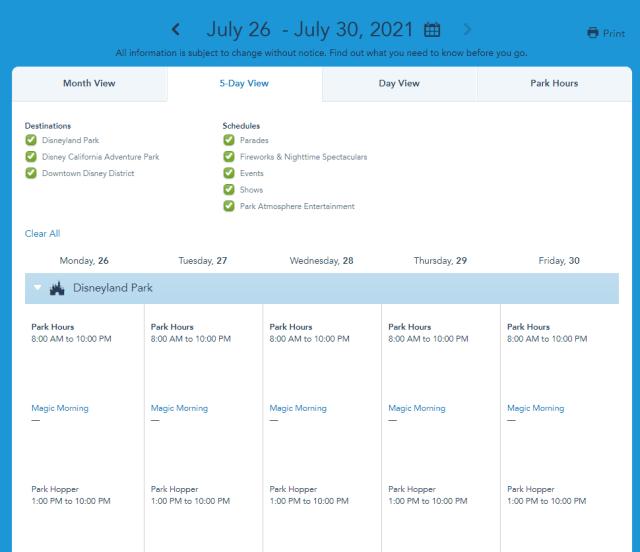Click Thursday's Park Hopper 1:00 PM time

[428, 501]
